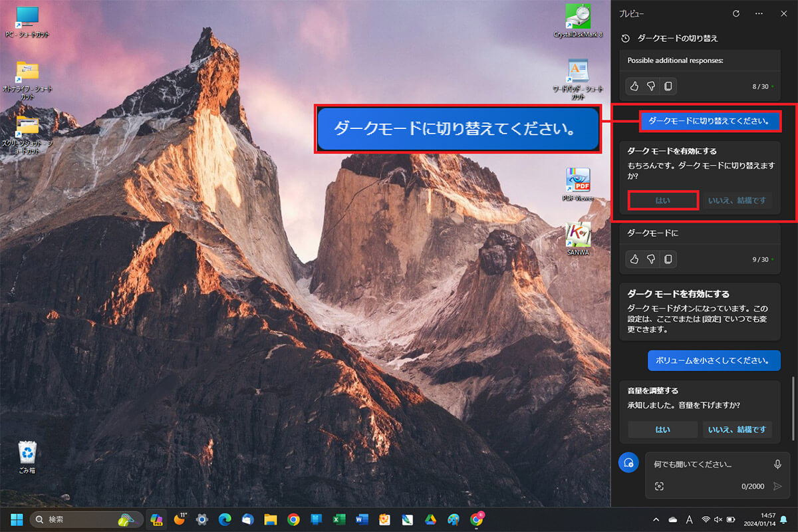
Task: Like the response marked 9/30
Action: tap(634, 259)
